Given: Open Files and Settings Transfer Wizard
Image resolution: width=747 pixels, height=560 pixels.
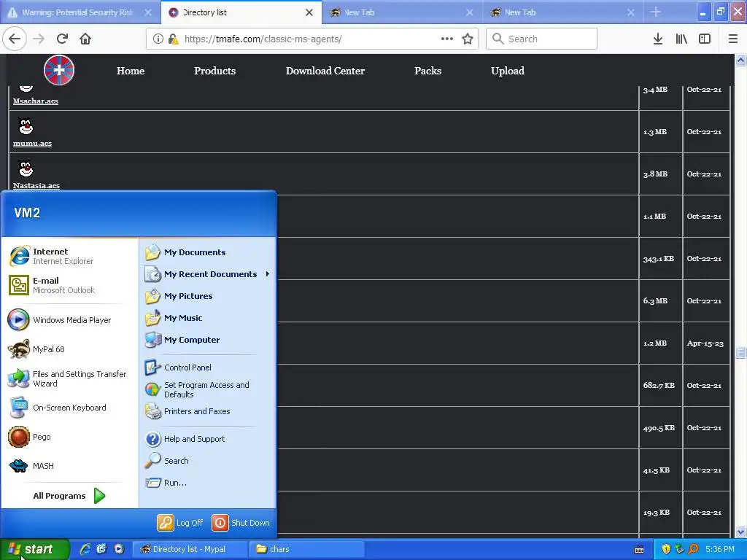Looking at the screenshot, I should click(69, 378).
